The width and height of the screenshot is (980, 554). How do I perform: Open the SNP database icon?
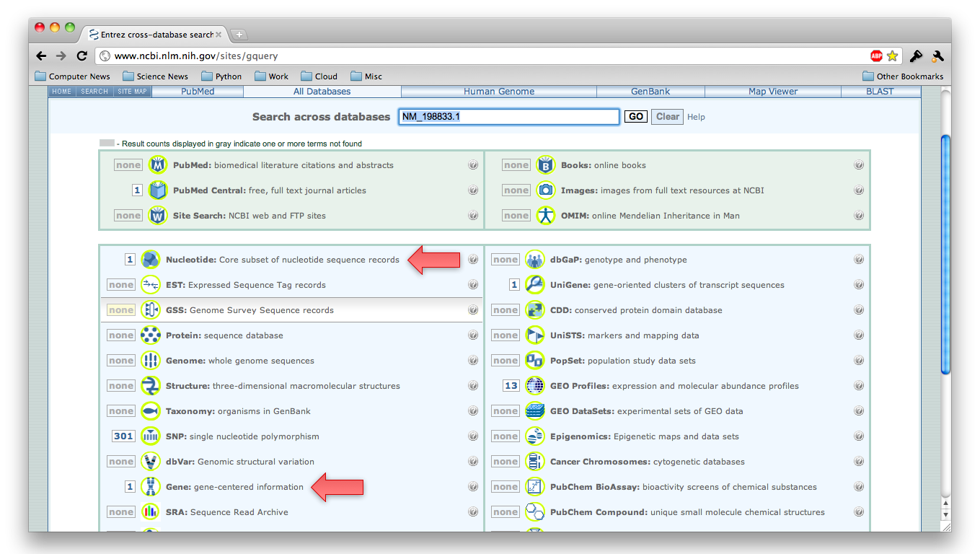pos(151,436)
